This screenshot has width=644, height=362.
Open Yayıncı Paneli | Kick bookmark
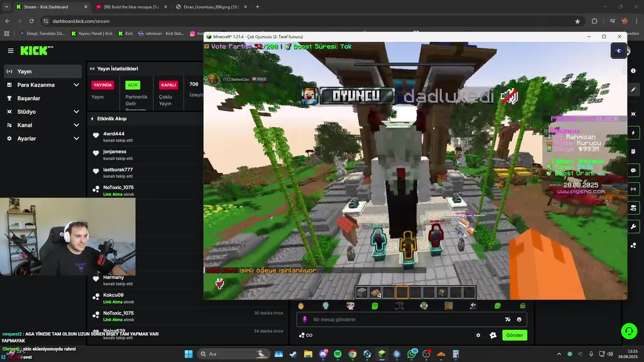92,34
